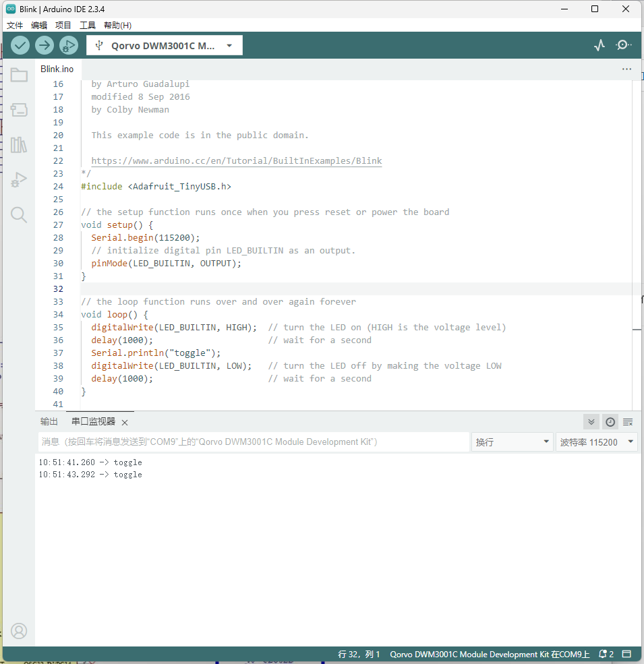Viewport: 644px width, 664px height.
Task: Click delay(1000) on line 39
Action: 122,379
